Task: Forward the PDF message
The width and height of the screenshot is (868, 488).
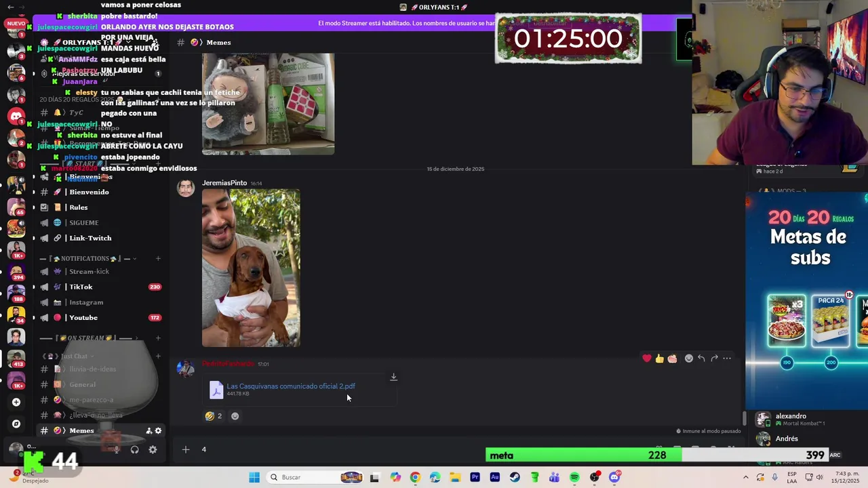Action: click(x=714, y=359)
